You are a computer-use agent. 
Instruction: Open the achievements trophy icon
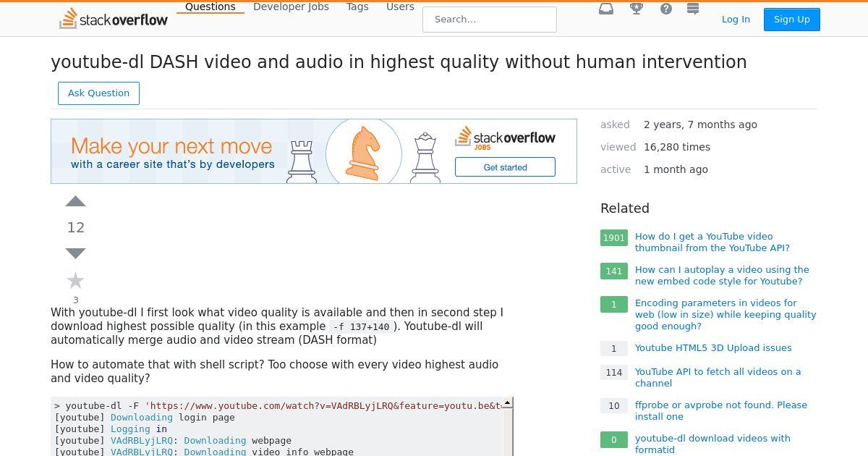637,9
